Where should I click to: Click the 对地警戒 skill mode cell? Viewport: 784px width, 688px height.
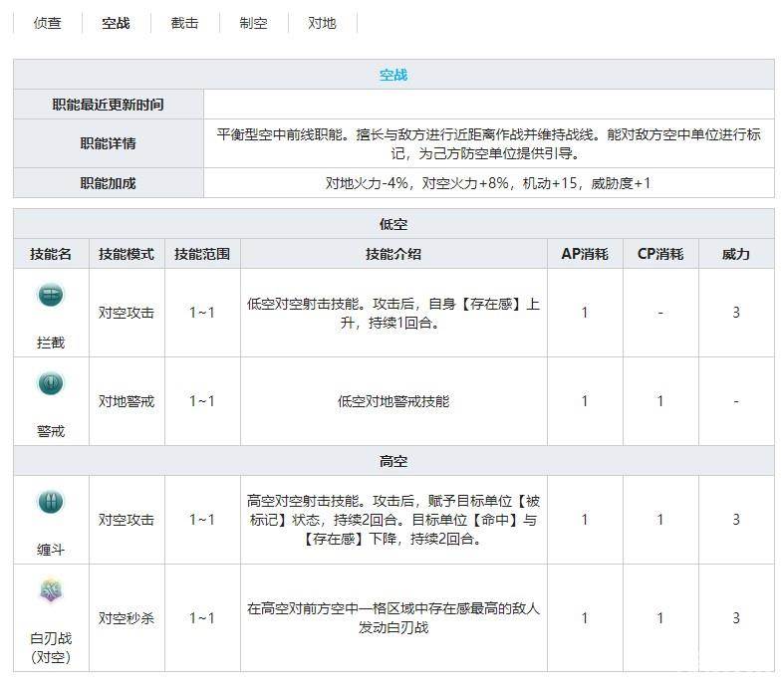[x=127, y=401]
